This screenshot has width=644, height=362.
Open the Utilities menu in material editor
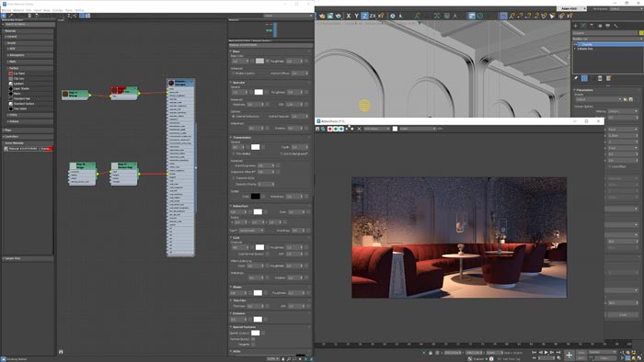point(80,10)
